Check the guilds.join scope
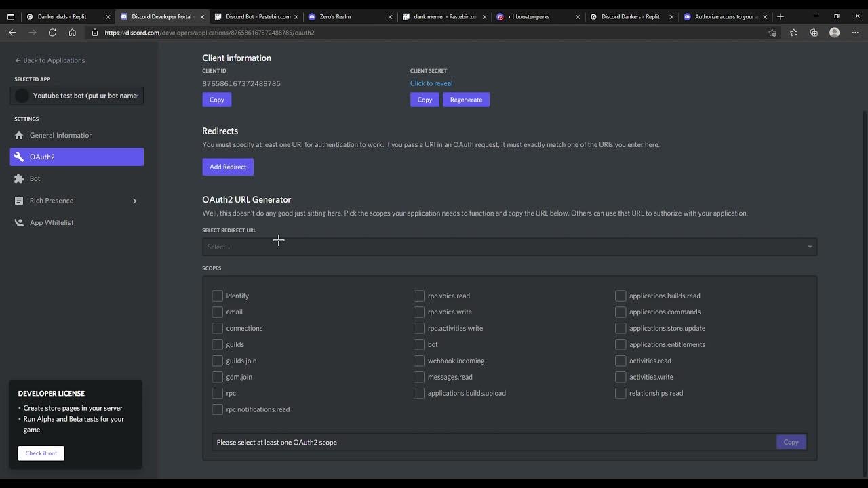This screenshot has height=488, width=868. point(217,361)
